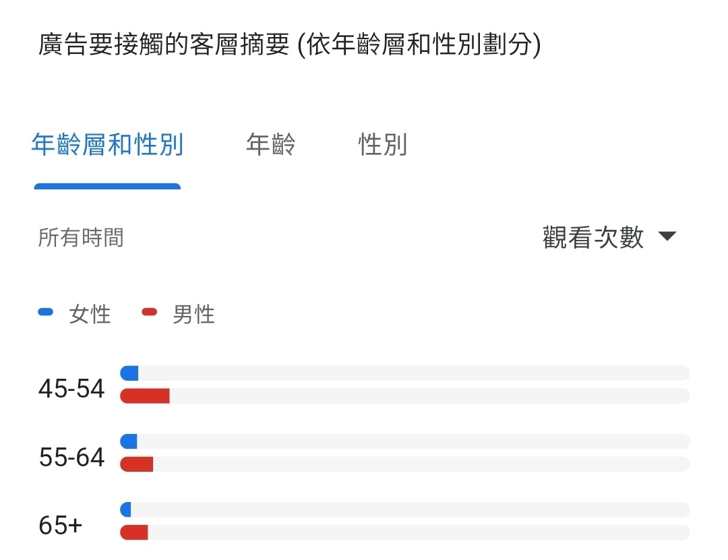Click the blue female bar for 45-54

coord(129,373)
